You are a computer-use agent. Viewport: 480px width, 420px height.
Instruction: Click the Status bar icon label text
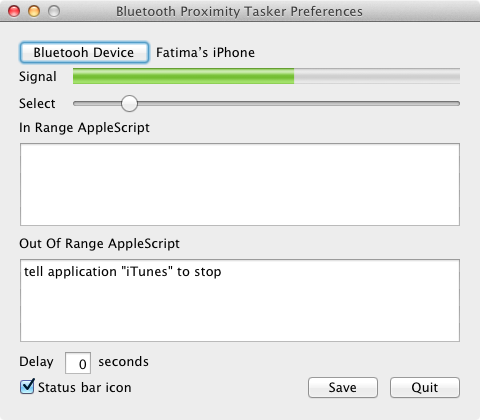click(85, 388)
